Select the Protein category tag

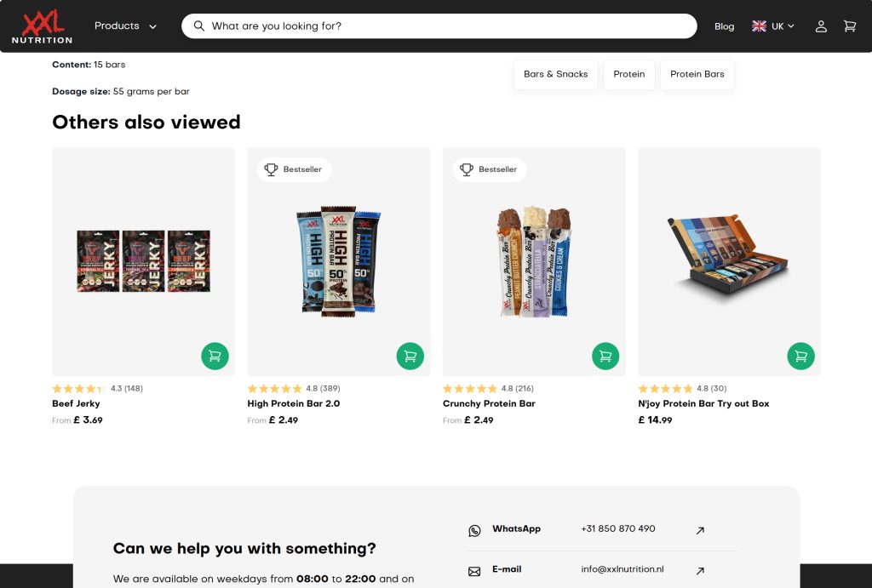tap(628, 74)
